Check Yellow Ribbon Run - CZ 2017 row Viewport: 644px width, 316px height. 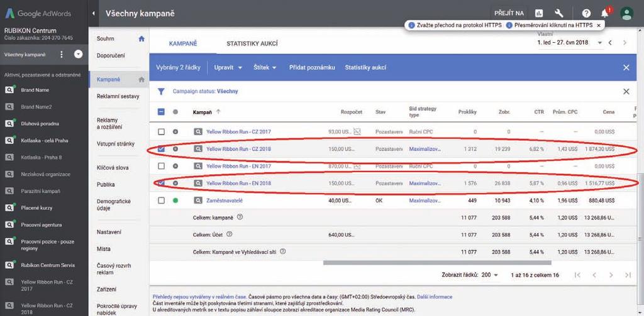tap(162, 132)
